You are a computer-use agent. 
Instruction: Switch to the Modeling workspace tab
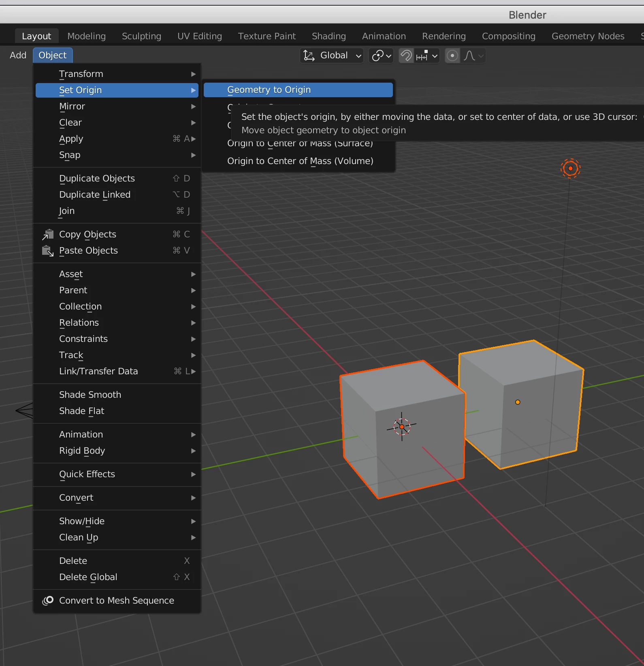click(86, 36)
